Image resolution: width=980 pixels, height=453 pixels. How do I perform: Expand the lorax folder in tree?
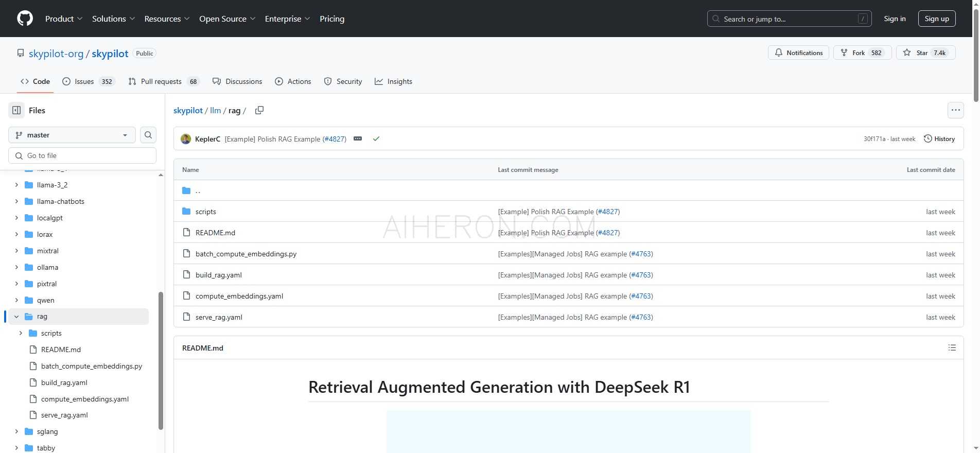coord(16,234)
